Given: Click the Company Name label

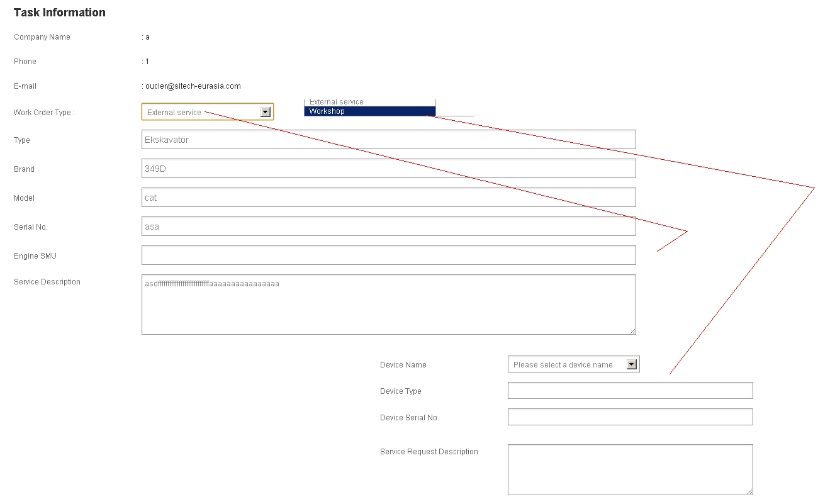Looking at the screenshot, I should tap(42, 37).
